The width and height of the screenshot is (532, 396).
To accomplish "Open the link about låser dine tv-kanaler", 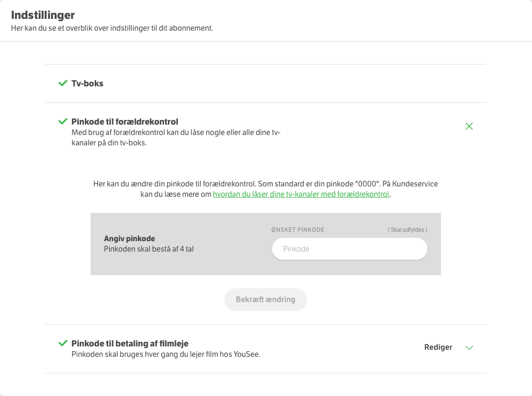I will pyautogui.click(x=301, y=194).
